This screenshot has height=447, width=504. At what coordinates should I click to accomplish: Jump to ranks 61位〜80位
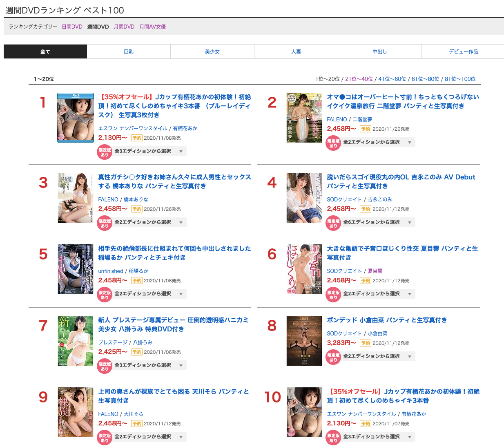pos(426,79)
